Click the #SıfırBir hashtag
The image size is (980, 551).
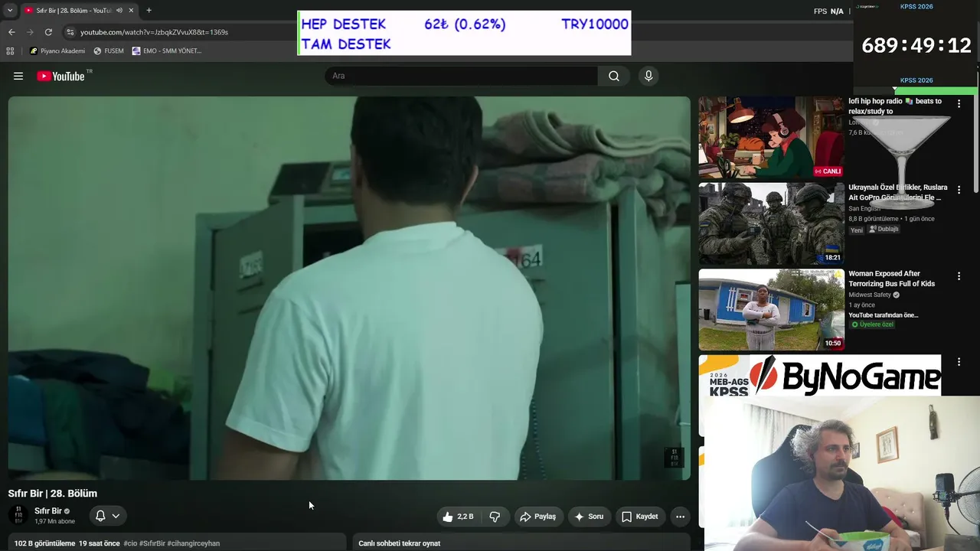(152, 543)
